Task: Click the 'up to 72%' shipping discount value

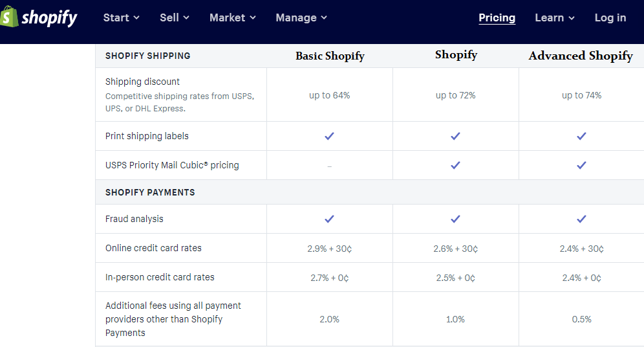Action: (455, 95)
